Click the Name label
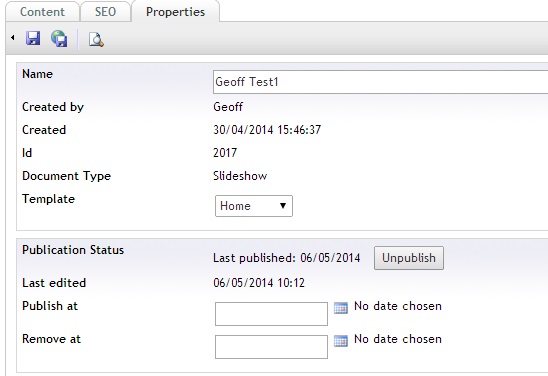 coord(37,74)
